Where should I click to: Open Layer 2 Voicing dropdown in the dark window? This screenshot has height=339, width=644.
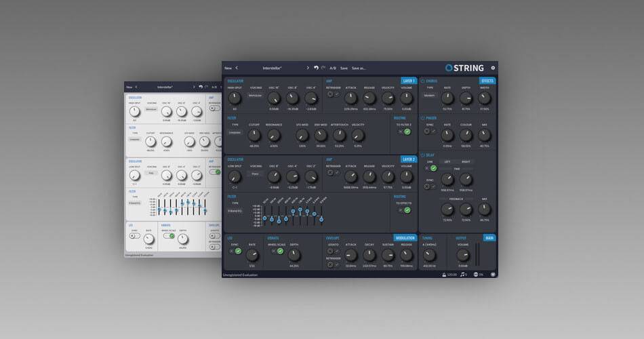[x=256, y=174]
